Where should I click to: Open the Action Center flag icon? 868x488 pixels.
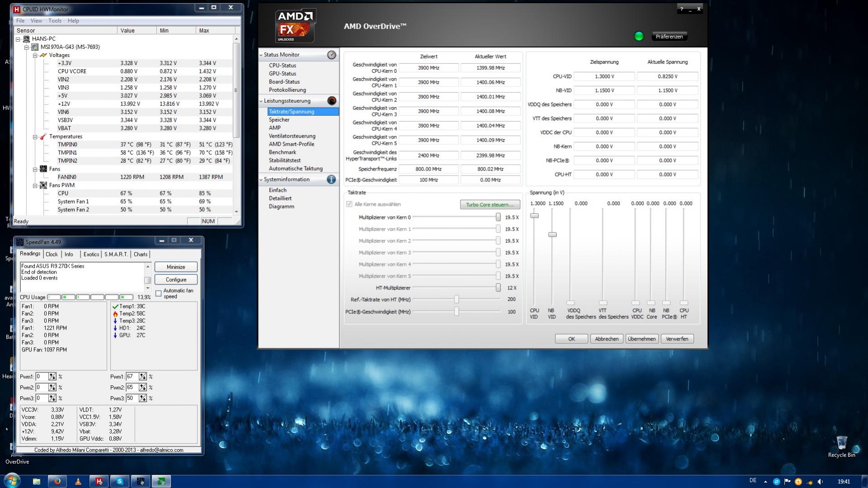(787, 482)
